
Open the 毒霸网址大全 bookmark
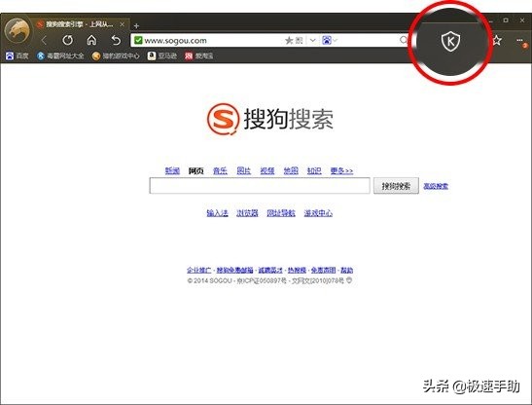pyautogui.click(x=60, y=55)
